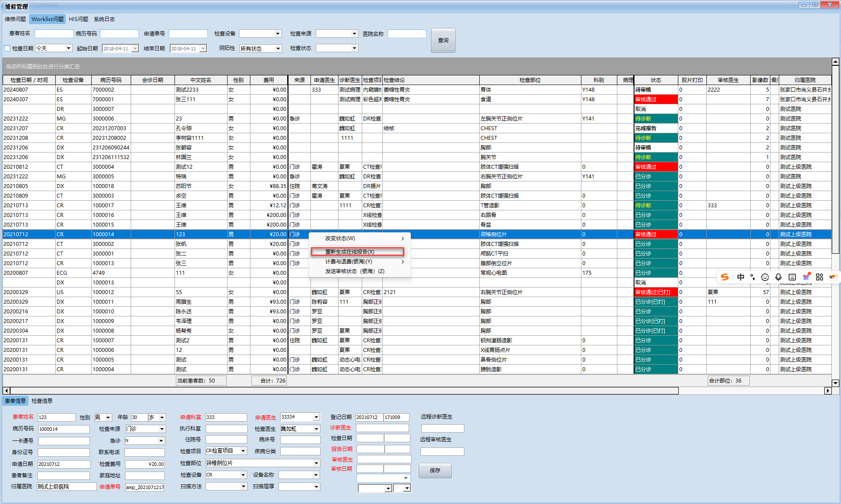Click the skin shirt icon in IME bar

(806, 277)
